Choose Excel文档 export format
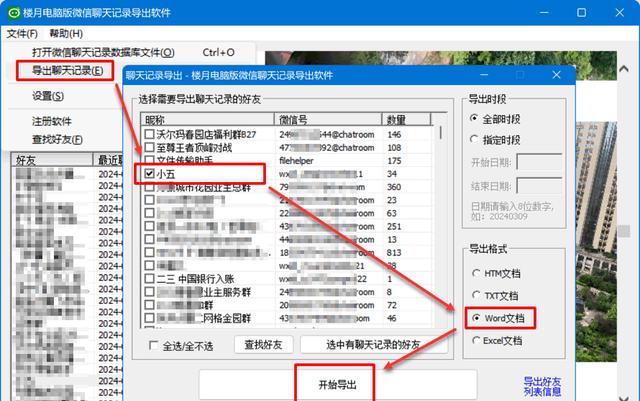The width and height of the screenshot is (640, 401). click(476, 340)
